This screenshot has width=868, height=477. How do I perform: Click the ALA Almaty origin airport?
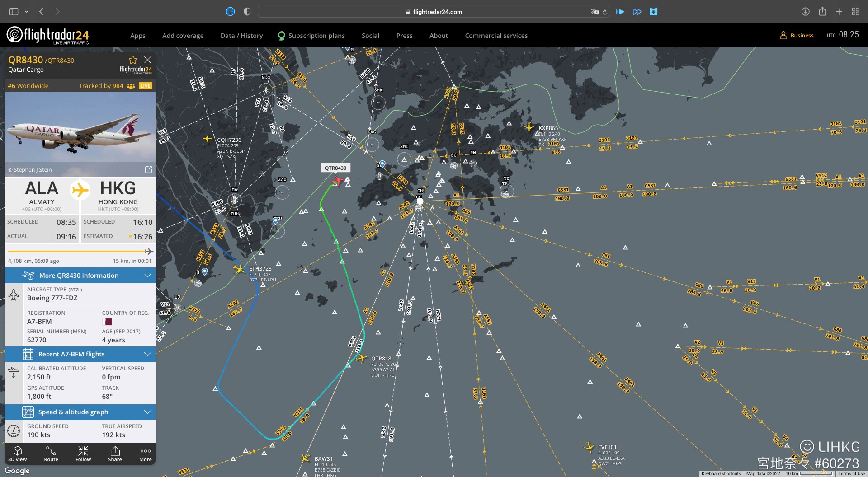pyautogui.click(x=42, y=195)
